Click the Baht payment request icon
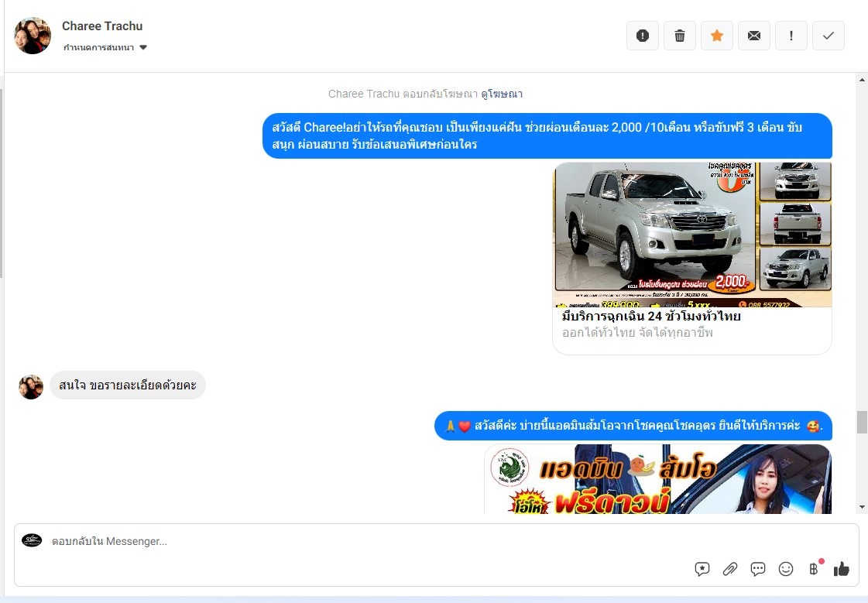Viewport: 868px width, 603px height. tap(814, 569)
